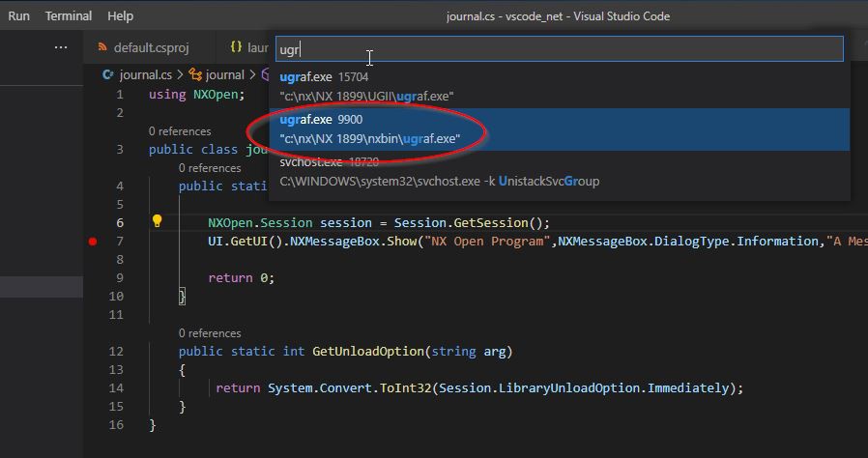
Task: Click journal.cs in the breadcrumb path
Action: (x=145, y=74)
